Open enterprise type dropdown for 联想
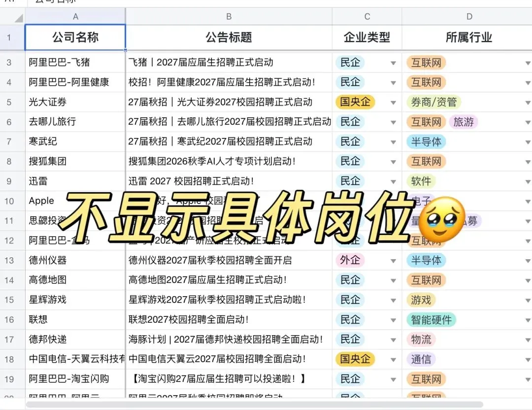 393,320
